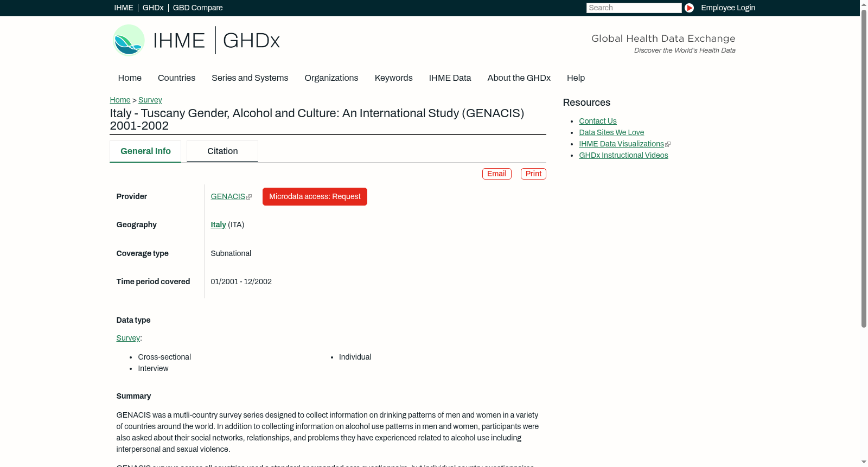Click the Email button
This screenshot has width=868, height=467.
point(497,174)
